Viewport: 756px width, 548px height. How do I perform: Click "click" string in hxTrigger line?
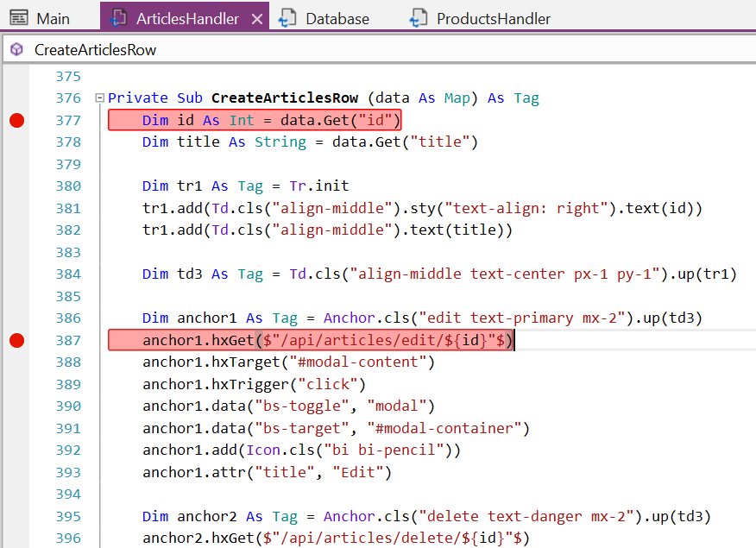click(x=327, y=384)
